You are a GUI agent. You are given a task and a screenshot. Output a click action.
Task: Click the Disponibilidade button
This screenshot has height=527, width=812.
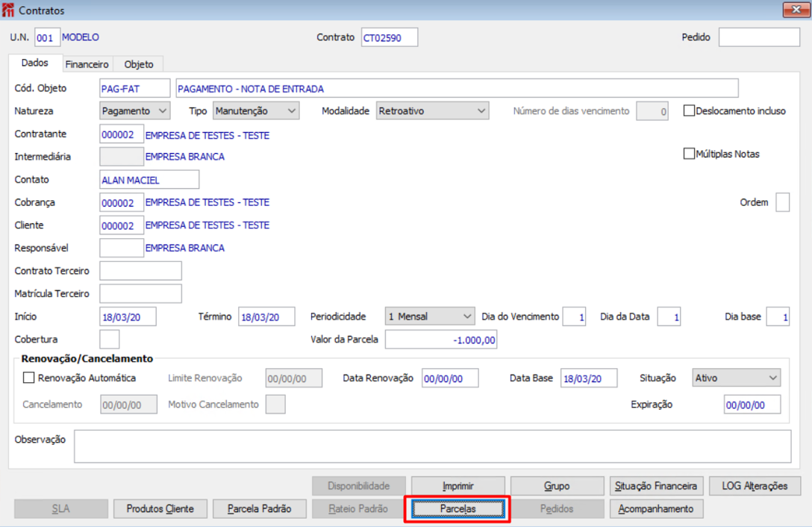point(358,486)
